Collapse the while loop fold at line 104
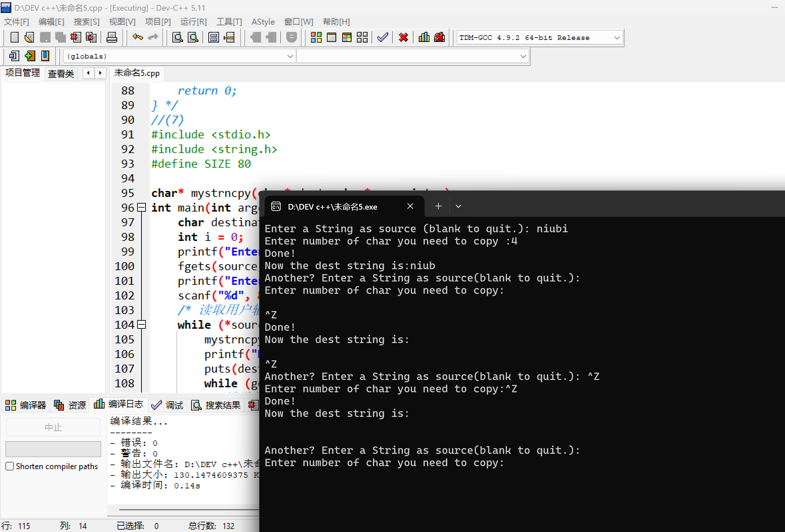The height and width of the screenshot is (532, 785). tap(142, 325)
